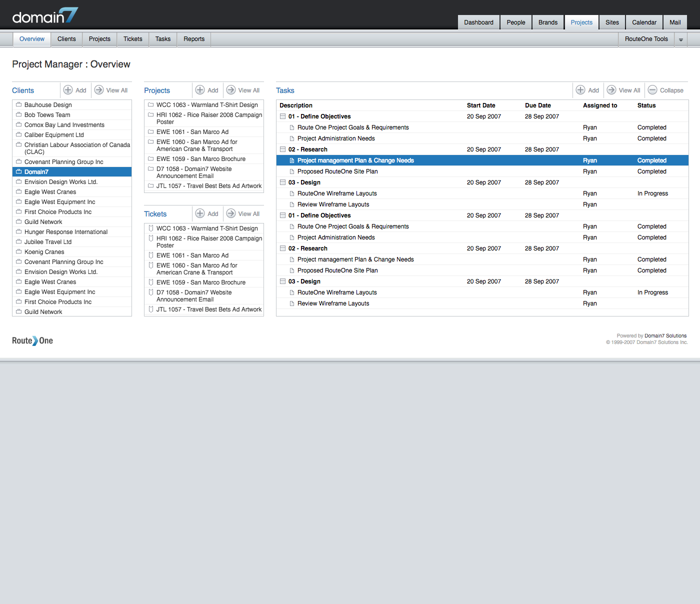Collapse the first 01 - Define Objectives group

[283, 116]
